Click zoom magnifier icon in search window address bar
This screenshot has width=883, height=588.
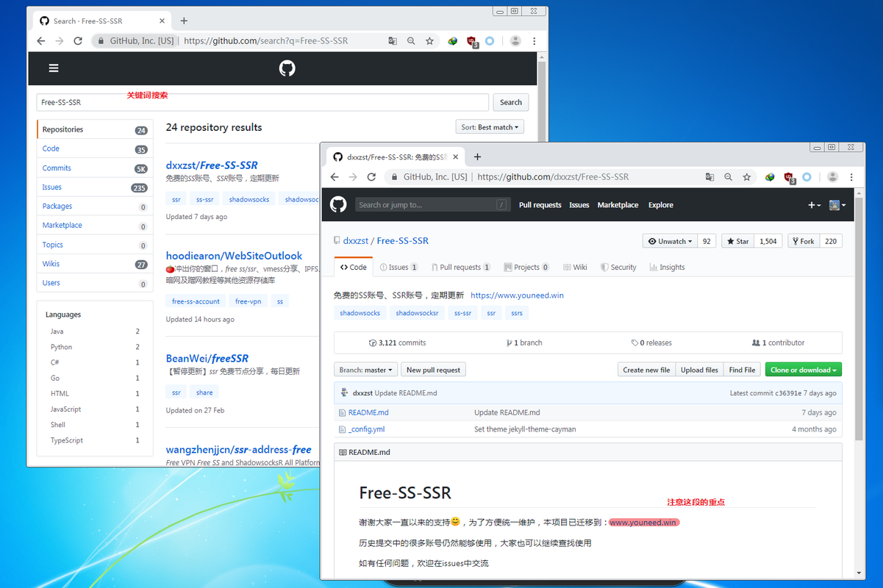click(412, 41)
